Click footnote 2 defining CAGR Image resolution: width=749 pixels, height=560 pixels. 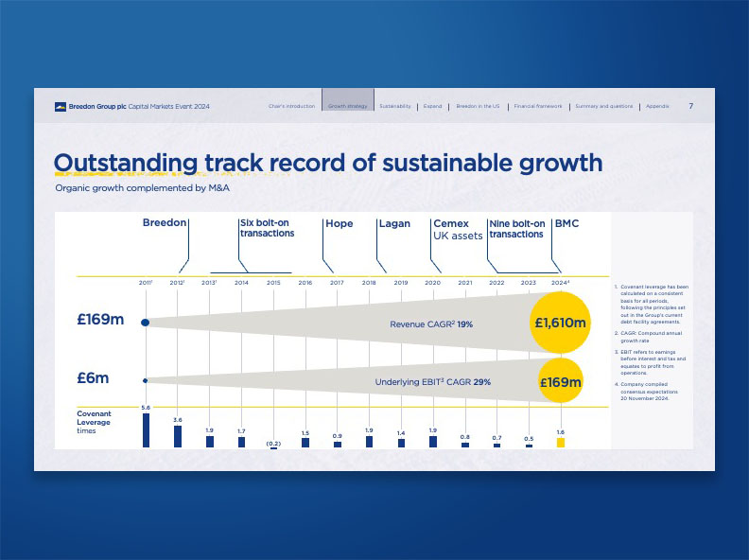(x=649, y=337)
